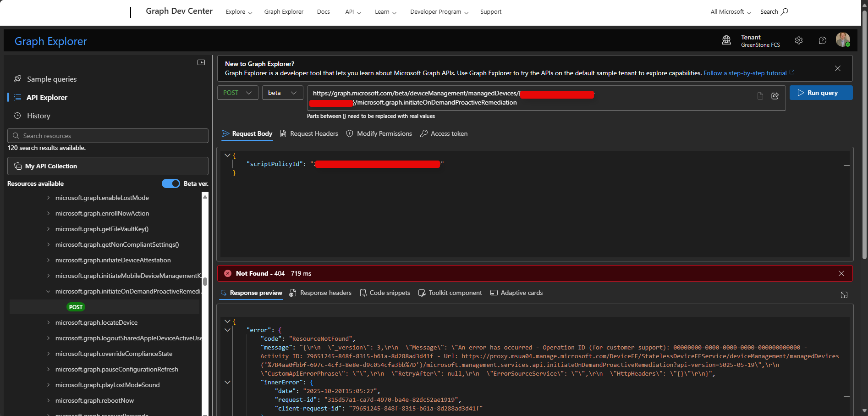Open the All Microsoft menu
This screenshot has height=416, width=868.
731,12
